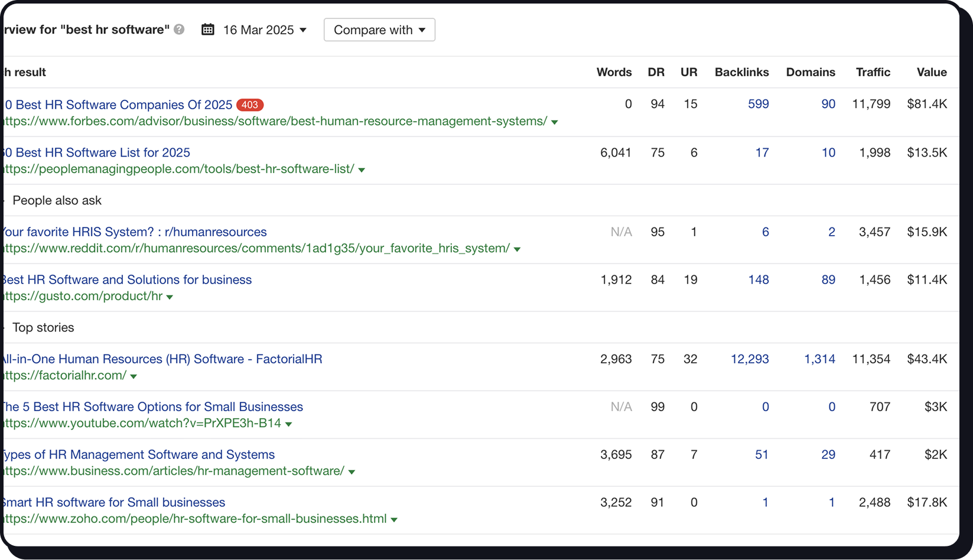Open 5 Best HR Software Options link

point(153,407)
